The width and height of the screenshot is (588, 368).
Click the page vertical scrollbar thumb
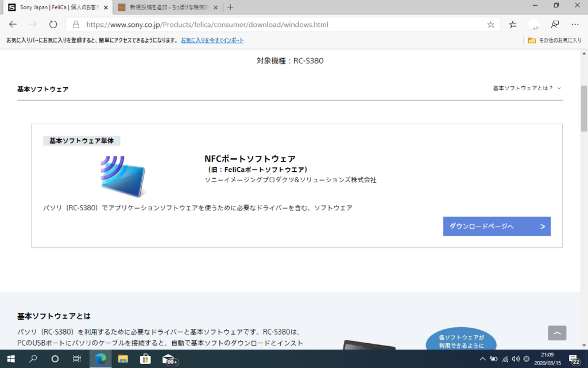click(584, 109)
